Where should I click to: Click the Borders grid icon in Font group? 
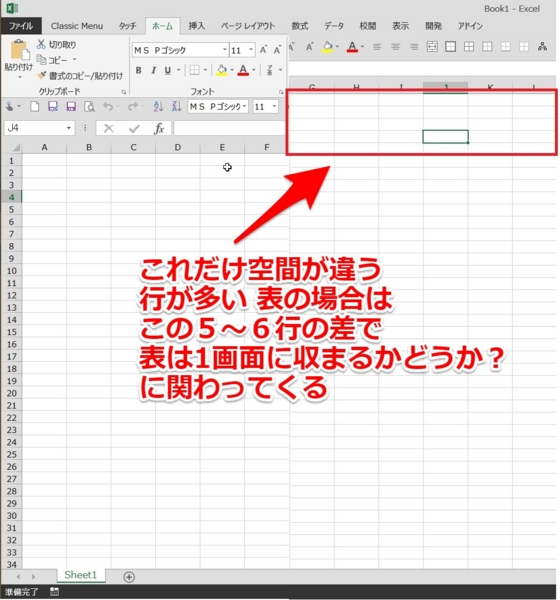click(194, 70)
